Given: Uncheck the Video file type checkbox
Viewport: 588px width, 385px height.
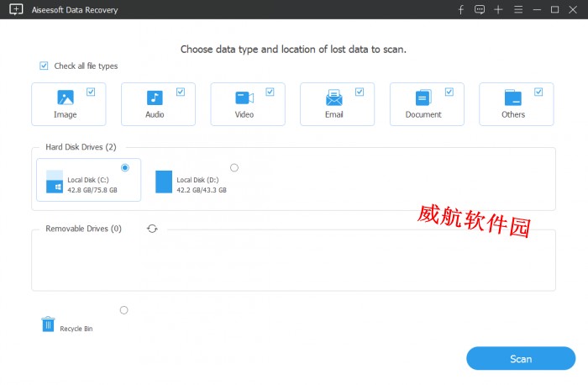Looking at the screenshot, I should point(270,92).
